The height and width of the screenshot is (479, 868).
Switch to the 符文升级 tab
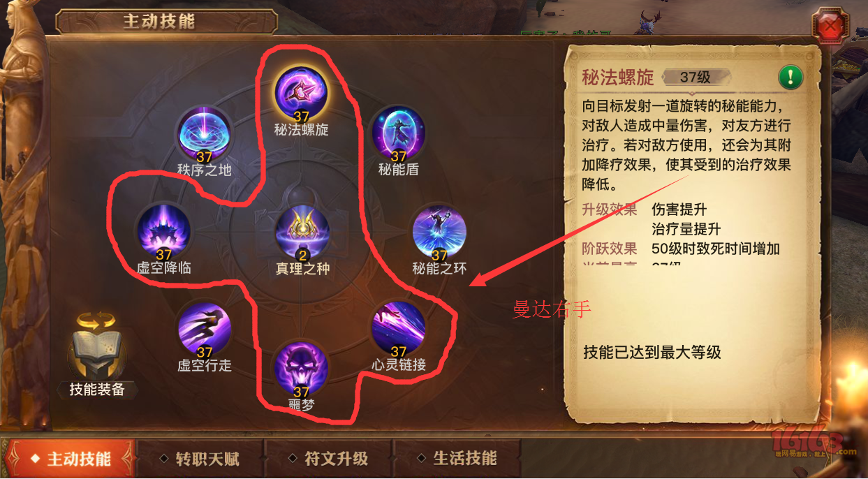point(328,459)
